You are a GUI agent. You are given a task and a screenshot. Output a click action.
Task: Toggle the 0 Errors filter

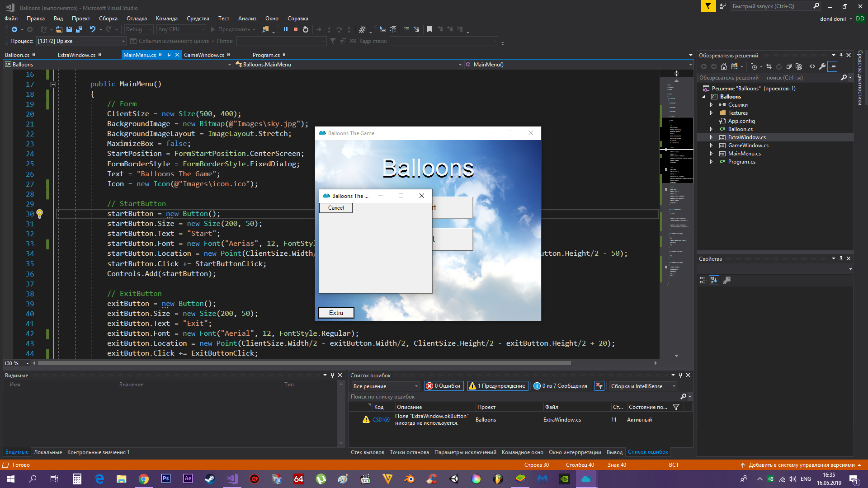tap(443, 386)
